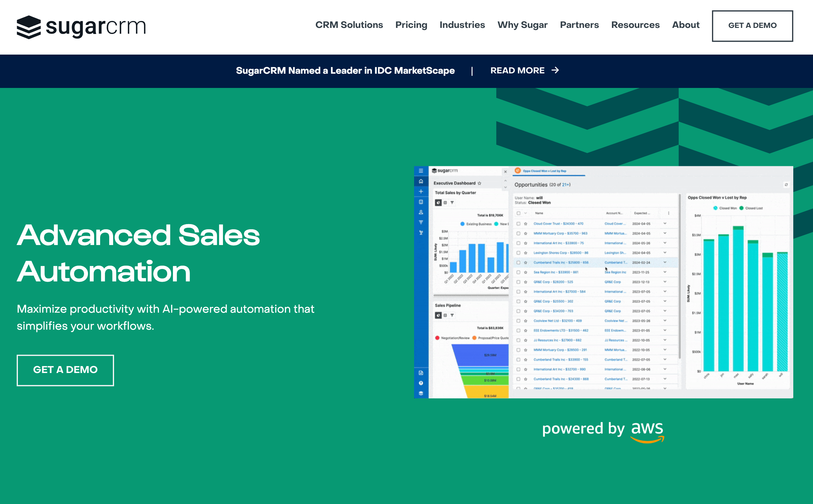Expand row chevron for date 2024-05-26
Viewport: 813px width, 504px height.
(x=665, y=243)
